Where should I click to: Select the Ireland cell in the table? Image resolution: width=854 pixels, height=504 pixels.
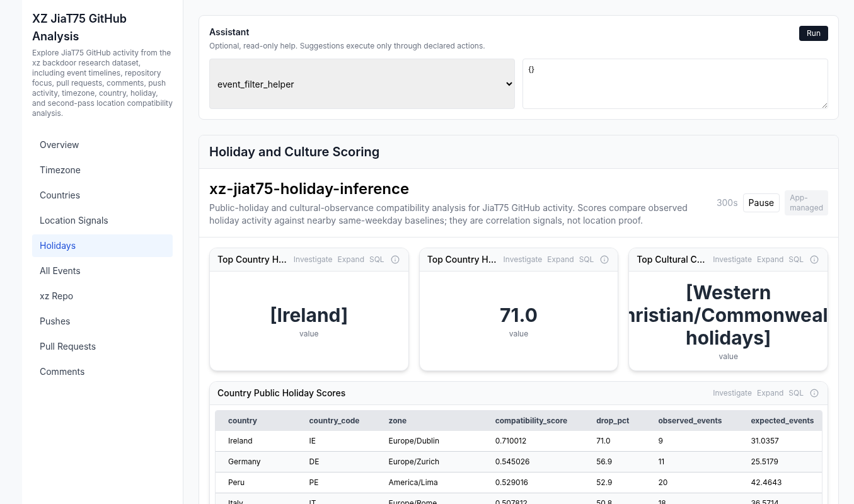pos(240,441)
